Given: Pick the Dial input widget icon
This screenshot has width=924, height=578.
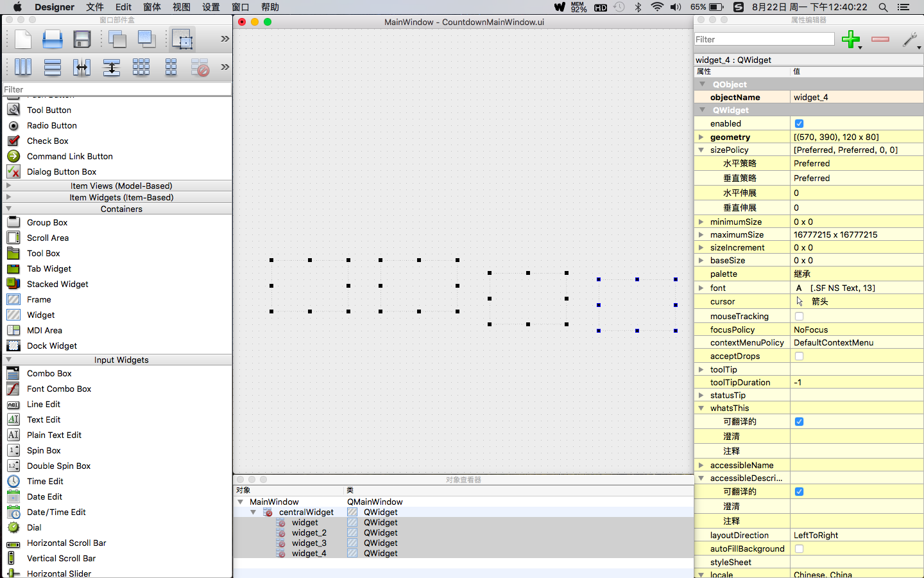Looking at the screenshot, I should (x=13, y=527).
